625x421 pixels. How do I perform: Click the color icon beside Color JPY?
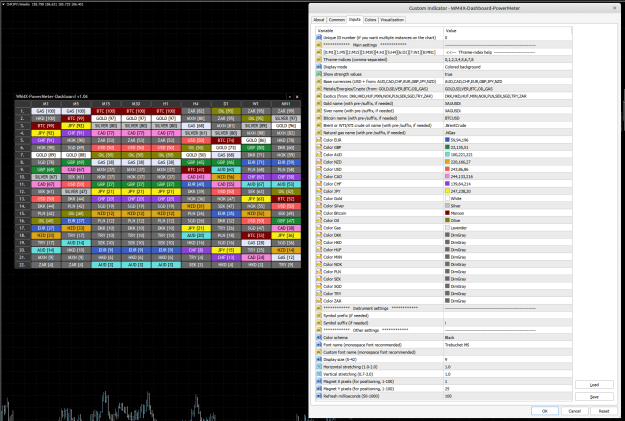click(319, 191)
